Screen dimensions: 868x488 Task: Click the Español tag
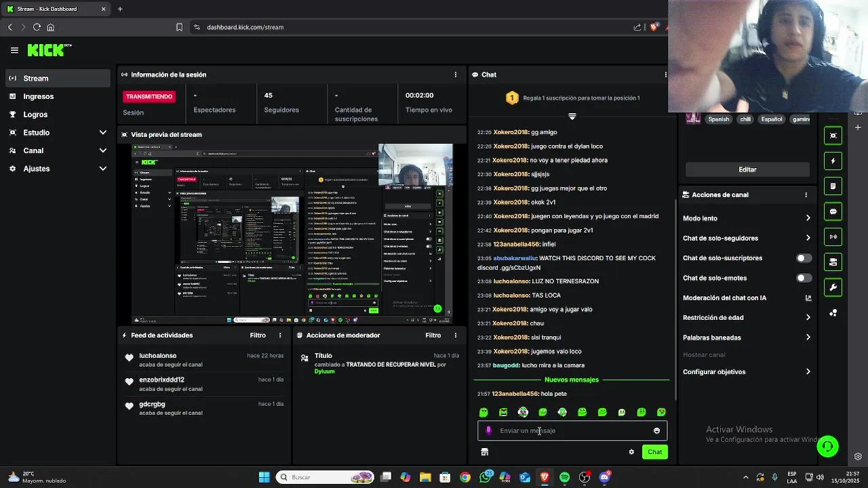point(771,119)
